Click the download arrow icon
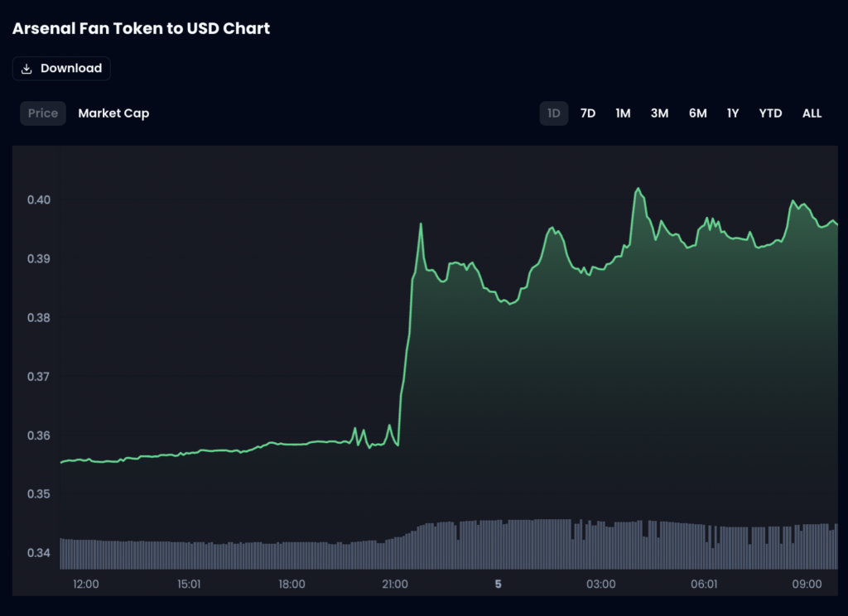Screen dimensions: 848x616 click(27, 69)
